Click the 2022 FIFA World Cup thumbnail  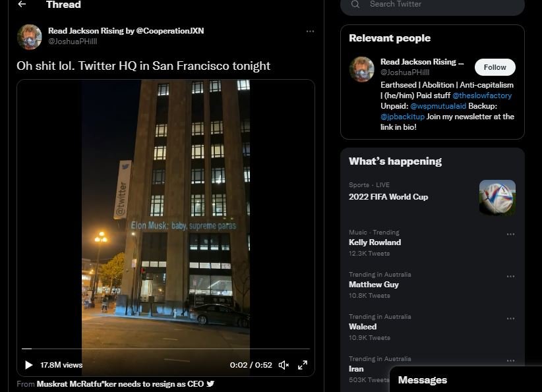point(497,197)
